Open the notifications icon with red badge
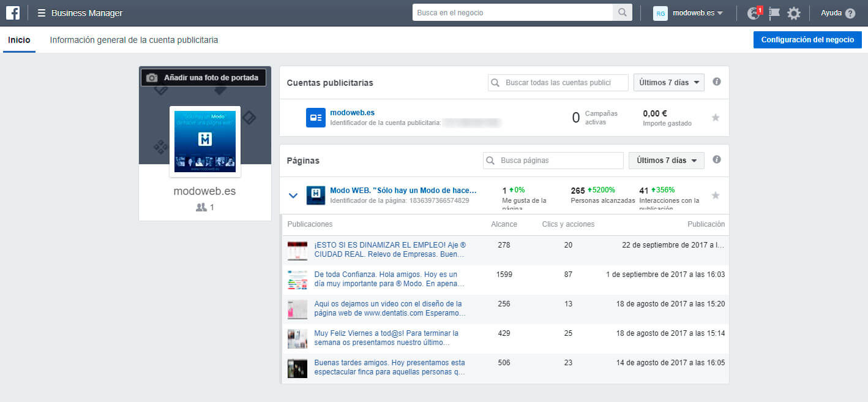The height and width of the screenshot is (402, 868). click(x=754, y=13)
